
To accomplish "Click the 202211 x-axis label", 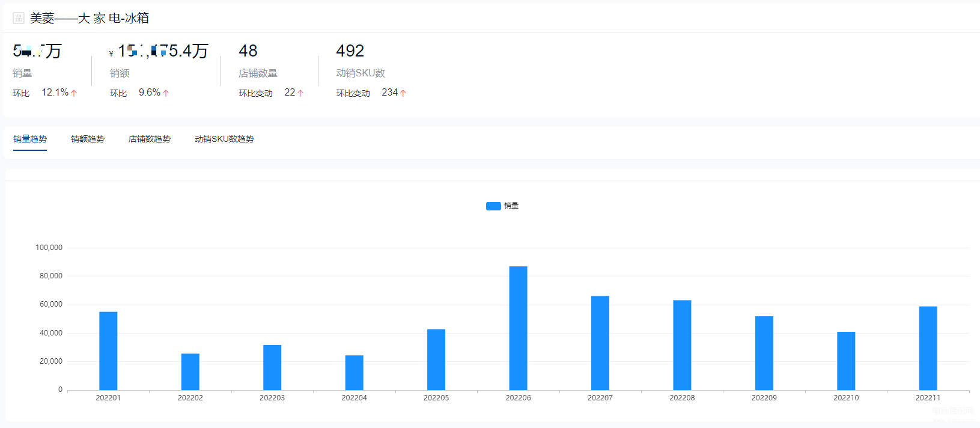I will coord(928,398).
